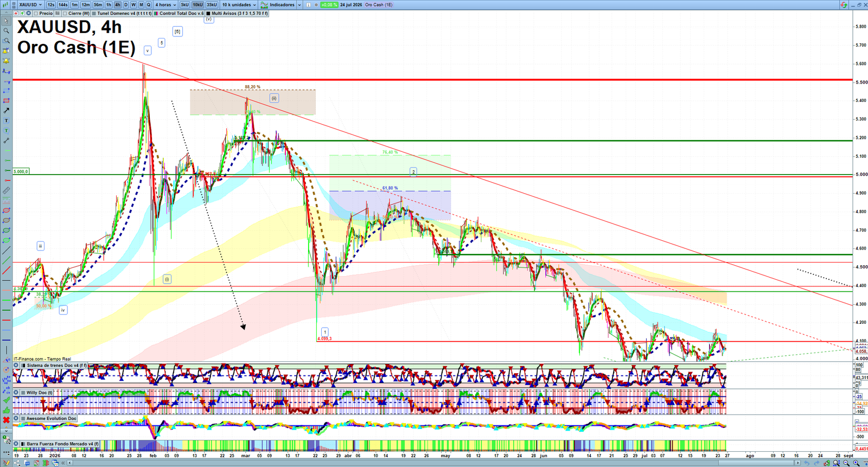Select the magnifier zoom tool
The height and width of the screenshot is (467, 868).
tap(6, 30)
